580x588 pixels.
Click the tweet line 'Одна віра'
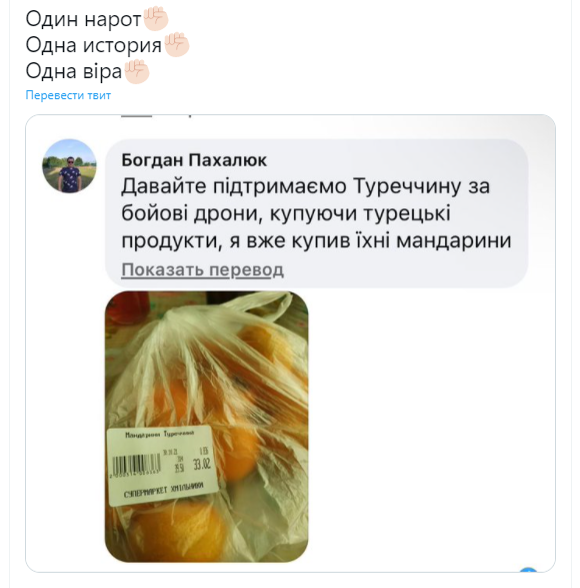pyautogui.click(x=73, y=71)
